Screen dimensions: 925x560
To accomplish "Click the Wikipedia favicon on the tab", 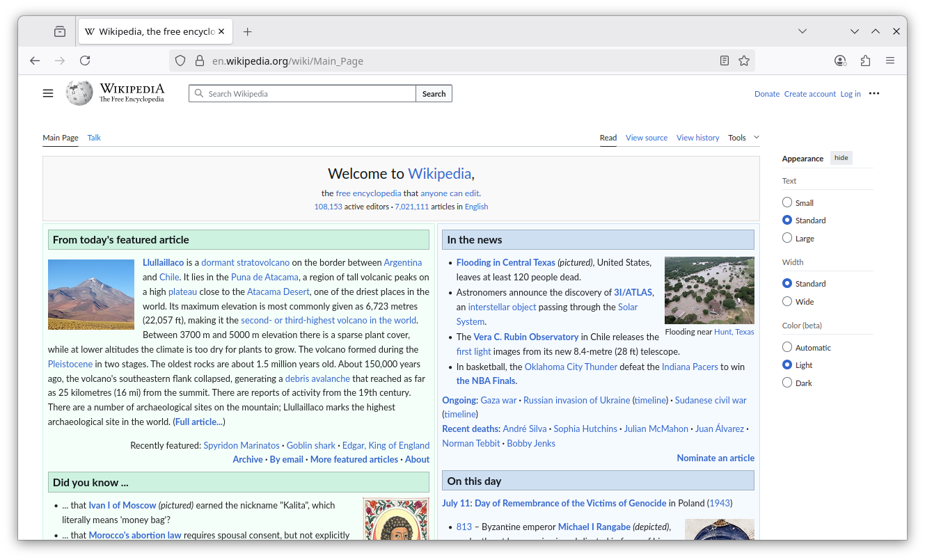I will 90,31.
